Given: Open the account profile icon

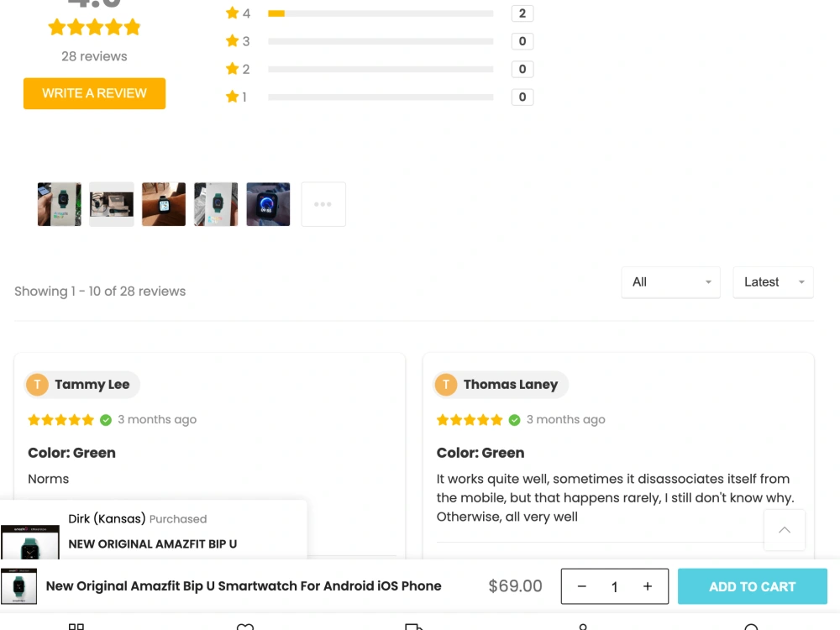Looking at the screenshot, I should (x=582, y=626).
